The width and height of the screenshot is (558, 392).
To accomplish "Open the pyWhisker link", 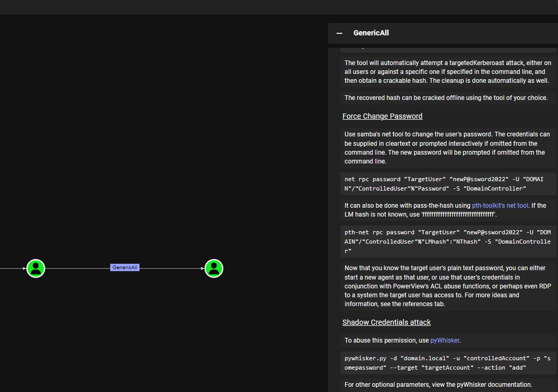I will point(445,340).
